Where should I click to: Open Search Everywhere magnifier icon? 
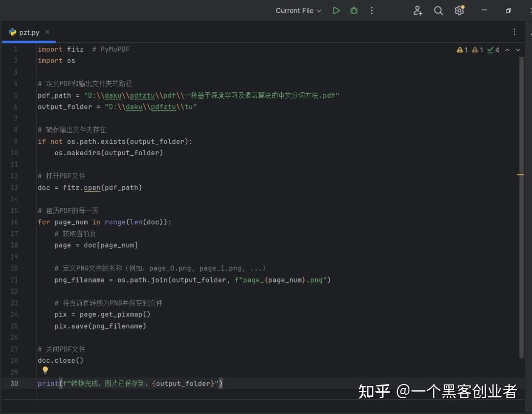438,10
